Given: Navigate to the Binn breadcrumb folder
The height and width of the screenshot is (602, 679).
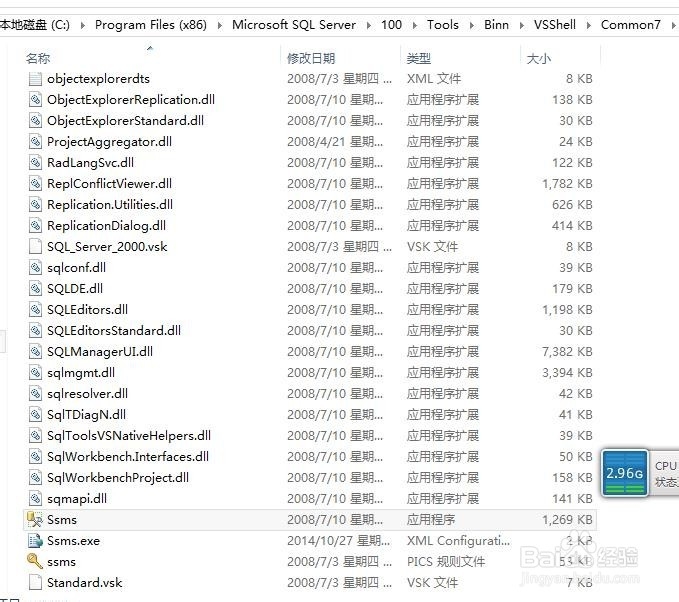Looking at the screenshot, I should [x=496, y=25].
